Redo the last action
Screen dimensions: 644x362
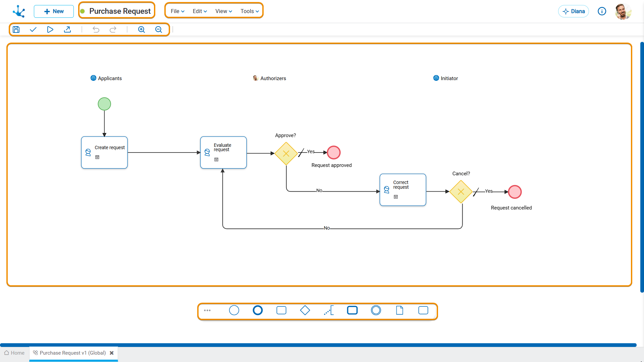pyautogui.click(x=113, y=29)
